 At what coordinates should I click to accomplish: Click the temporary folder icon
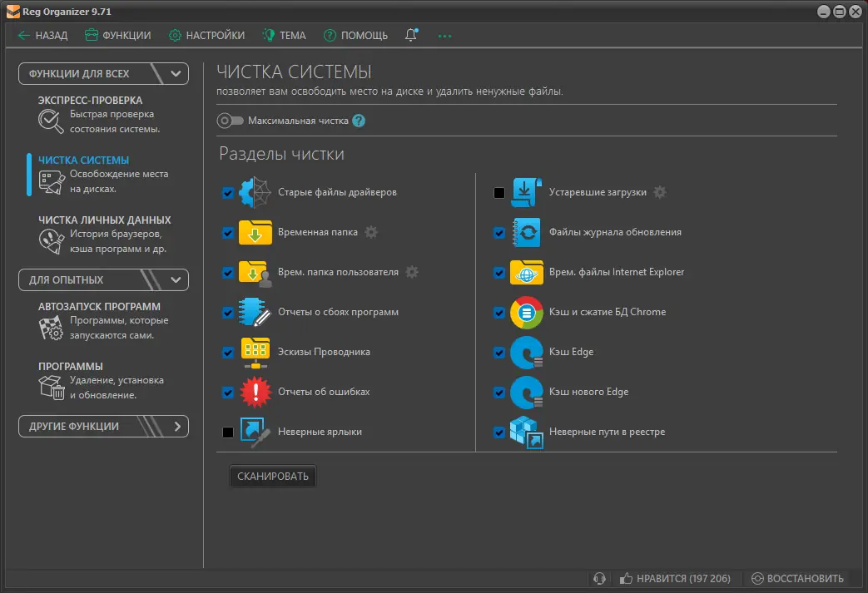pos(255,232)
